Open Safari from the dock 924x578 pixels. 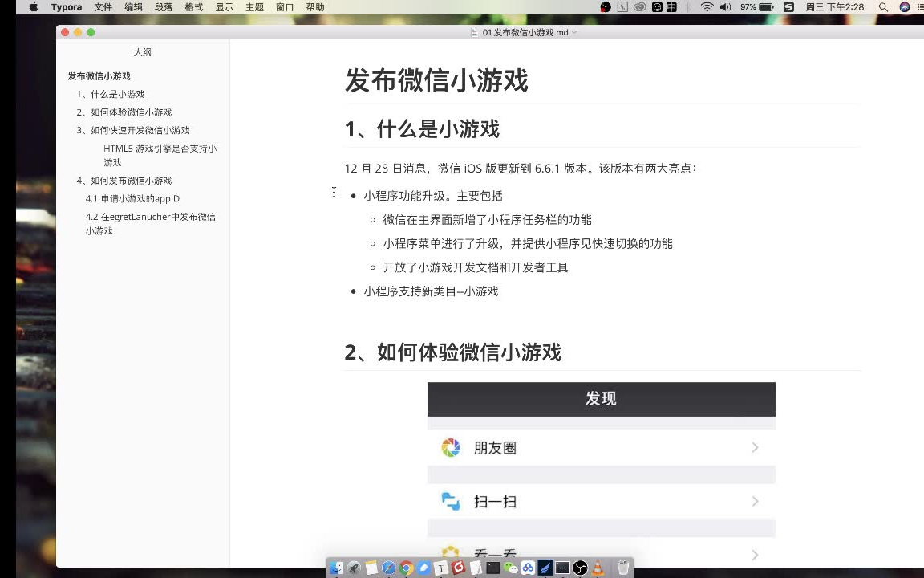click(x=389, y=568)
